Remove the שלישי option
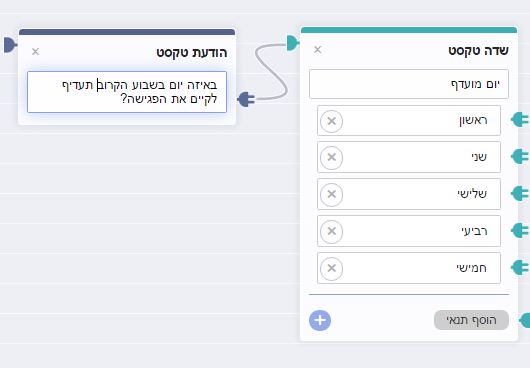 [x=332, y=194]
